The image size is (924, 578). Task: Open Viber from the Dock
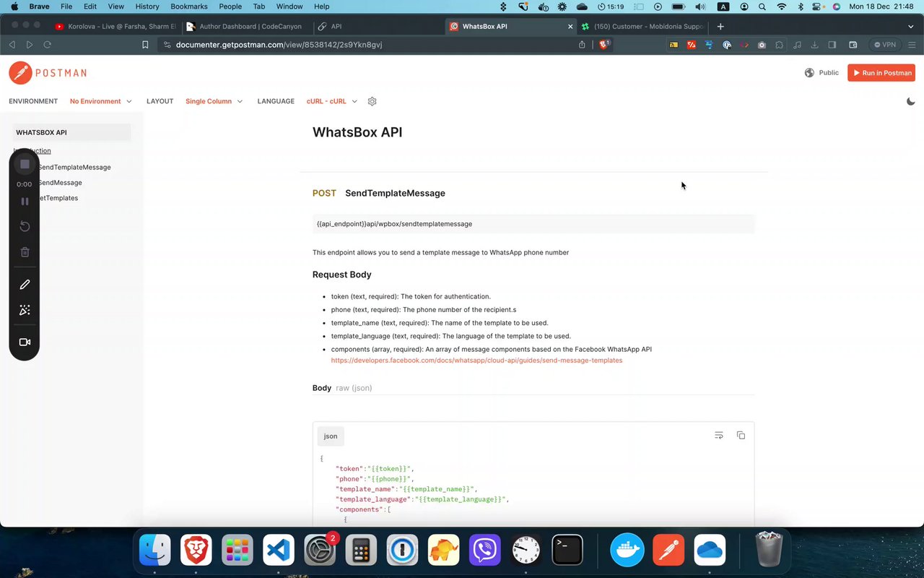tap(485, 551)
